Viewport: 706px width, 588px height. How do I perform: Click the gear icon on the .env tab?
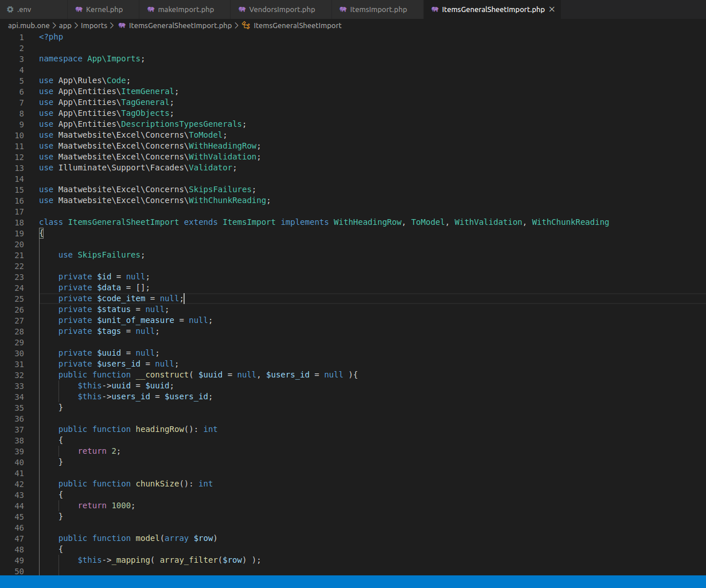coord(9,9)
